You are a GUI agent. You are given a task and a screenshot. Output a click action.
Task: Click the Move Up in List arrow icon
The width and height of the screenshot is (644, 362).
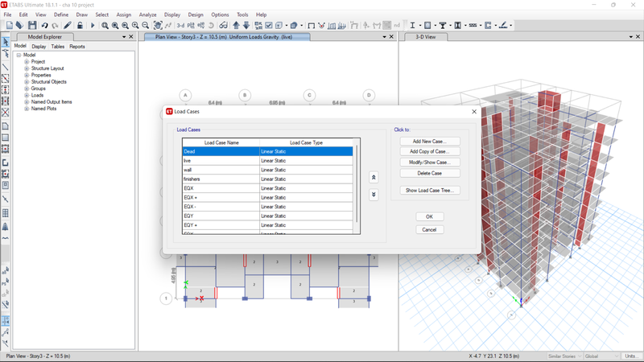pos(236,26)
